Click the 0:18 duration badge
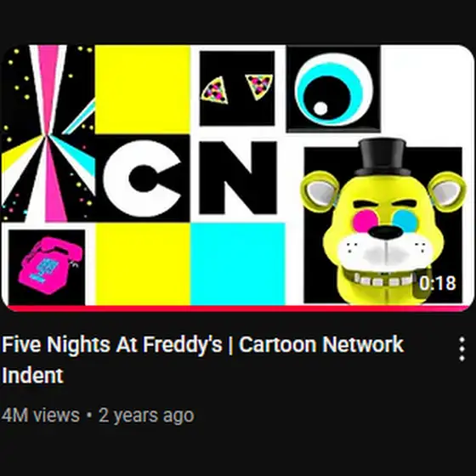 coord(438,283)
